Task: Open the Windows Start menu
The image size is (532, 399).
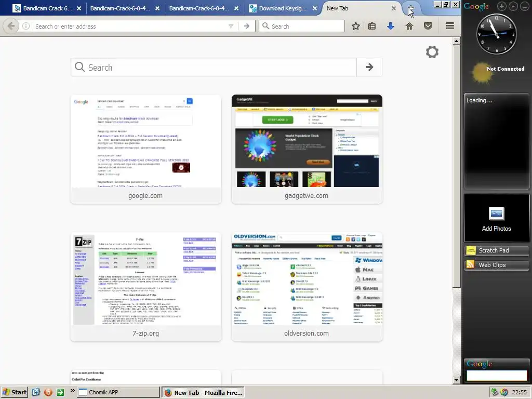Action: (x=15, y=392)
